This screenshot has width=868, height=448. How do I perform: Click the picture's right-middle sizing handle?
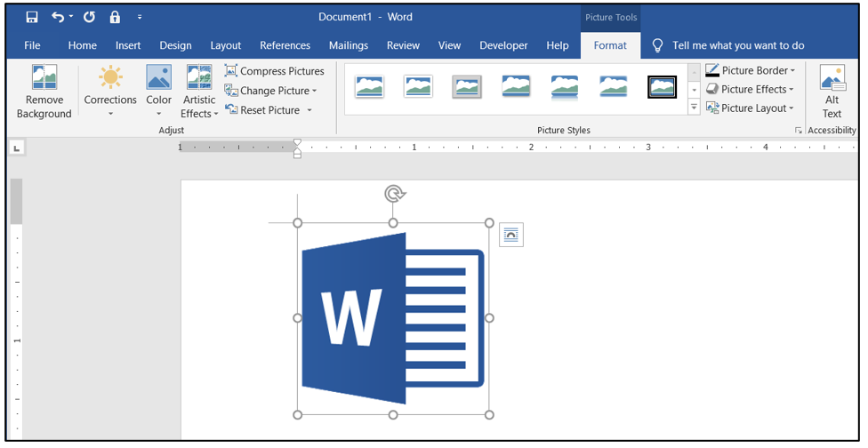(x=489, y=318)
